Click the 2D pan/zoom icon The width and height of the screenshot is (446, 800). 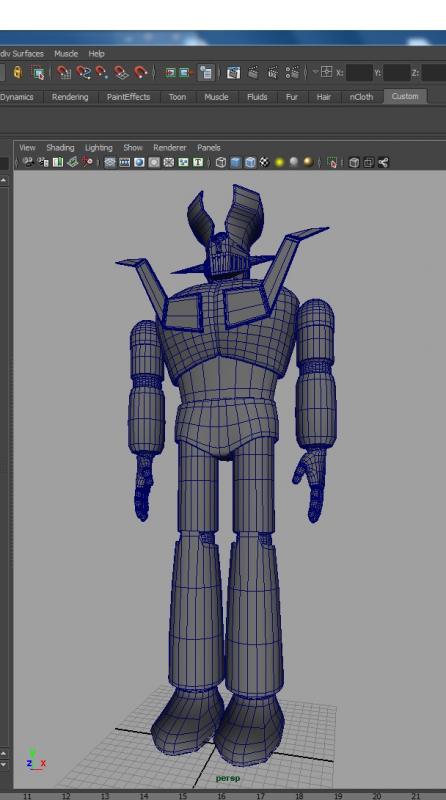coord(87,162)
